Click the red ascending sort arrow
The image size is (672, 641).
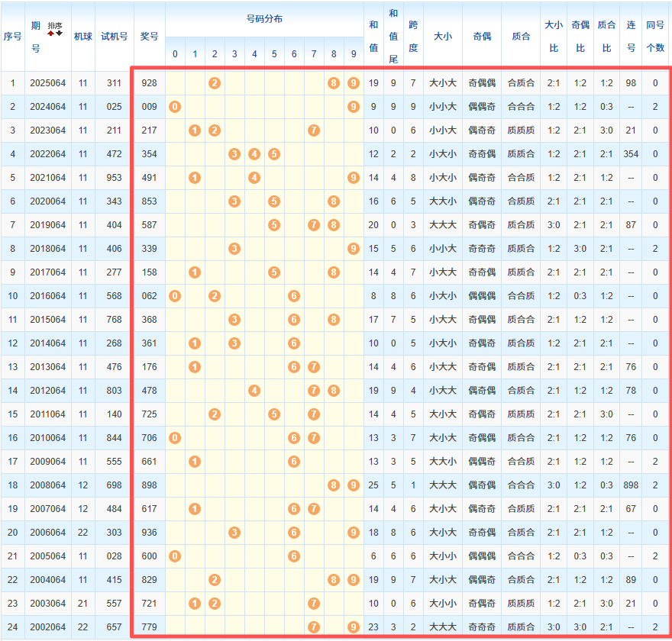[51, 34]
